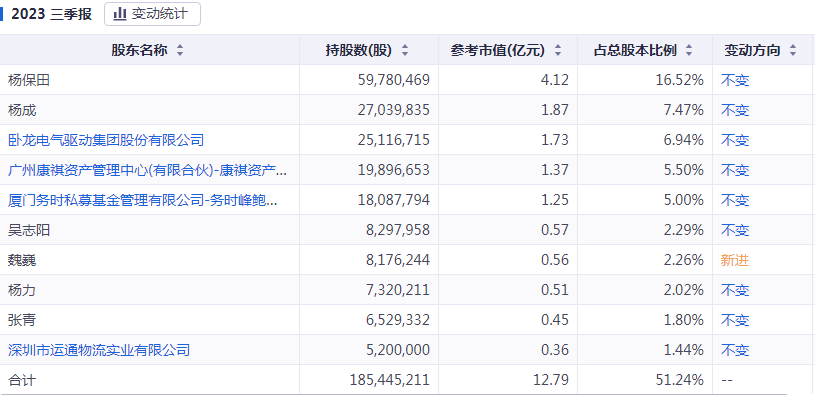Image resolution: width=815 pixels, height=395 pixels.
Task: Click the share count 7,320,211
Action: [397, 290]
